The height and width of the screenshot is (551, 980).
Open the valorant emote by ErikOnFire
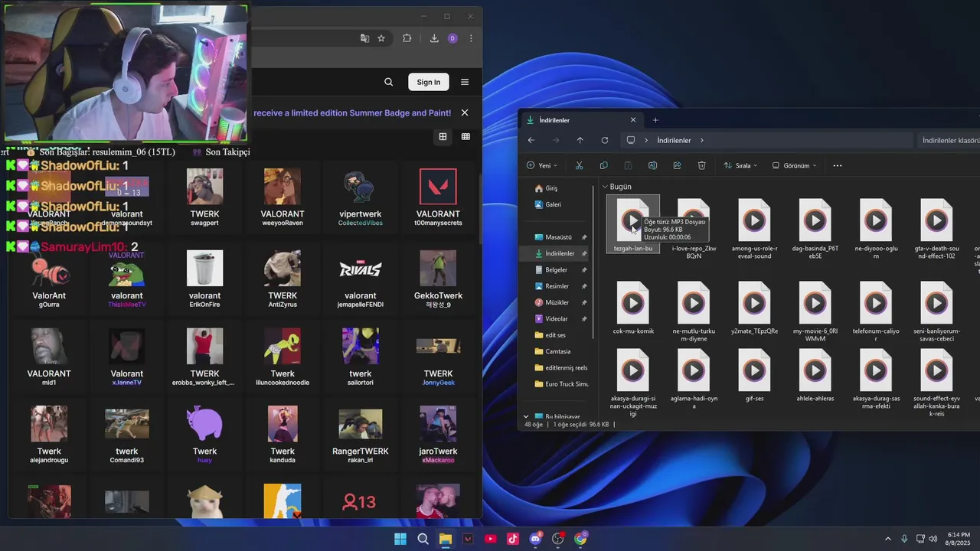[x=204, y=279]
